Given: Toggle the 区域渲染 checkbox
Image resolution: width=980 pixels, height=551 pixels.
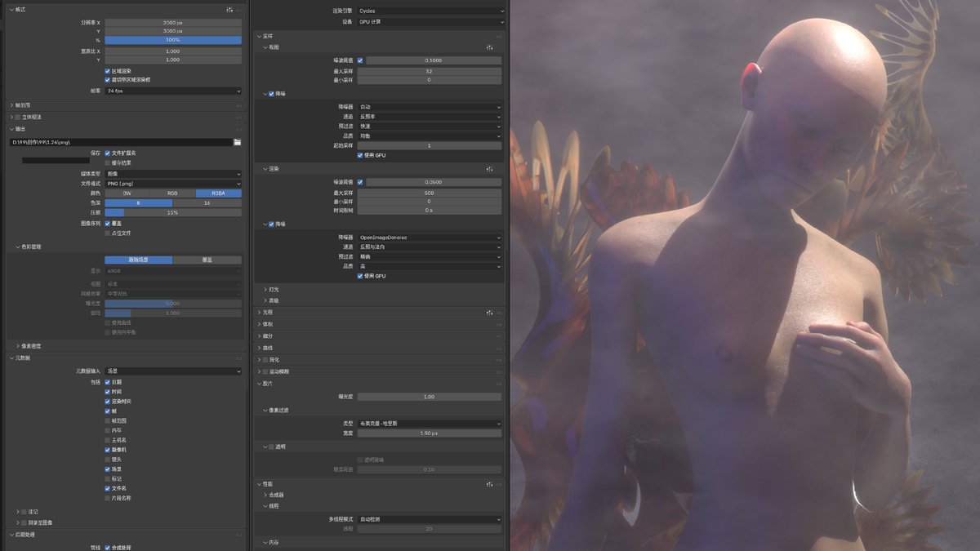Looking at the screenshot, I should [108, 71].
